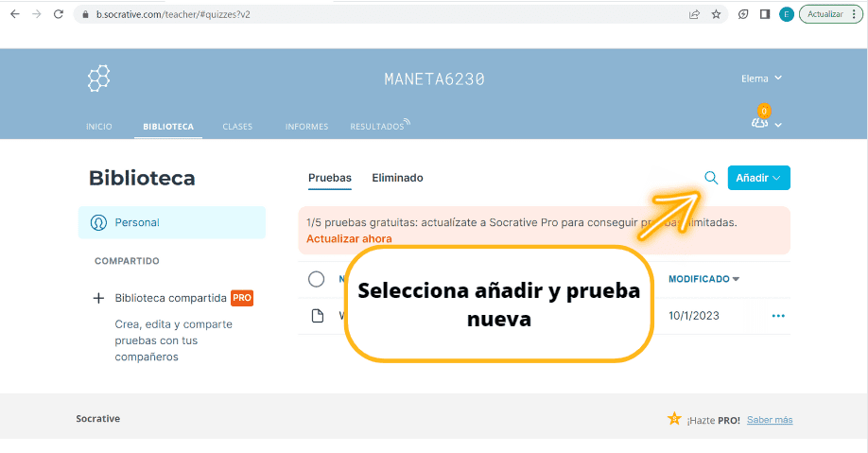Click the Actualizar browser update button
Screen dimensions: 868x453
pos(825,14)
